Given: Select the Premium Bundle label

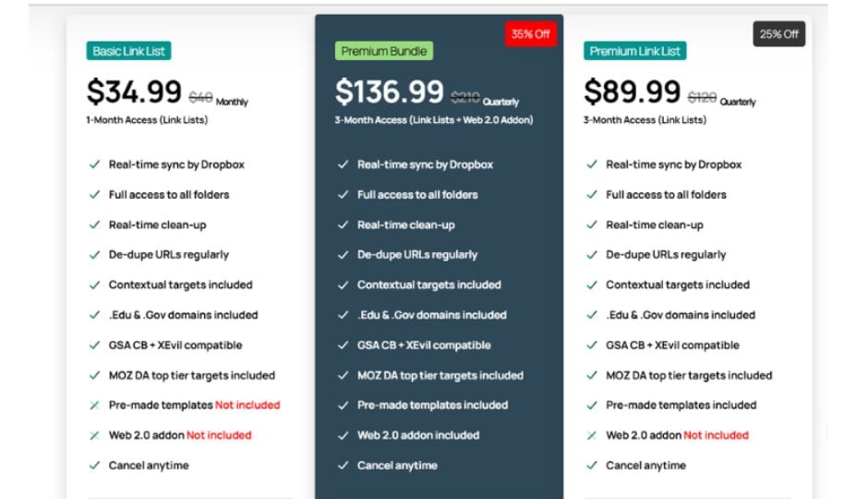Looking at the screenshot, I should click(x=383, y=51).
